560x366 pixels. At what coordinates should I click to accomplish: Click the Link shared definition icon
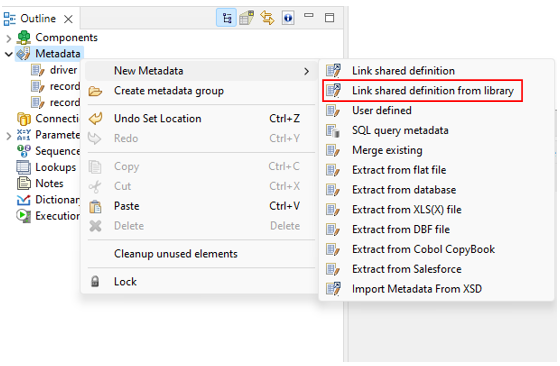tap(333, 71)
